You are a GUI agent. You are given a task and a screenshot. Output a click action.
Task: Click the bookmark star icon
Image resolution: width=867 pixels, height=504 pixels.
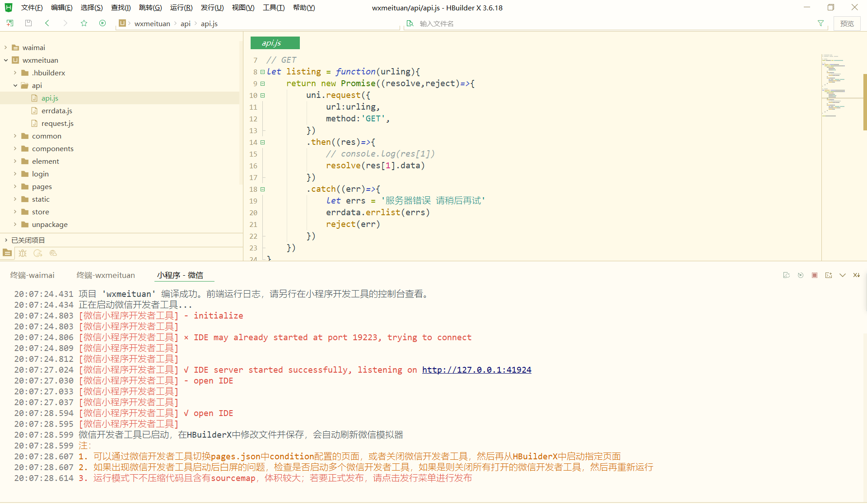(84, 23)
